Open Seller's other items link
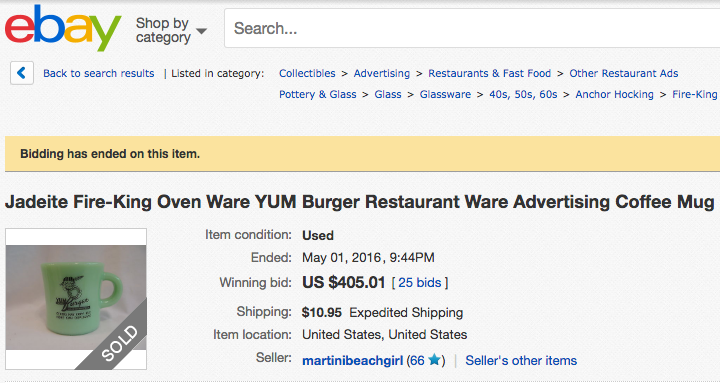The width and height of the screenshot is (720, 383). [x=521, y=361]
